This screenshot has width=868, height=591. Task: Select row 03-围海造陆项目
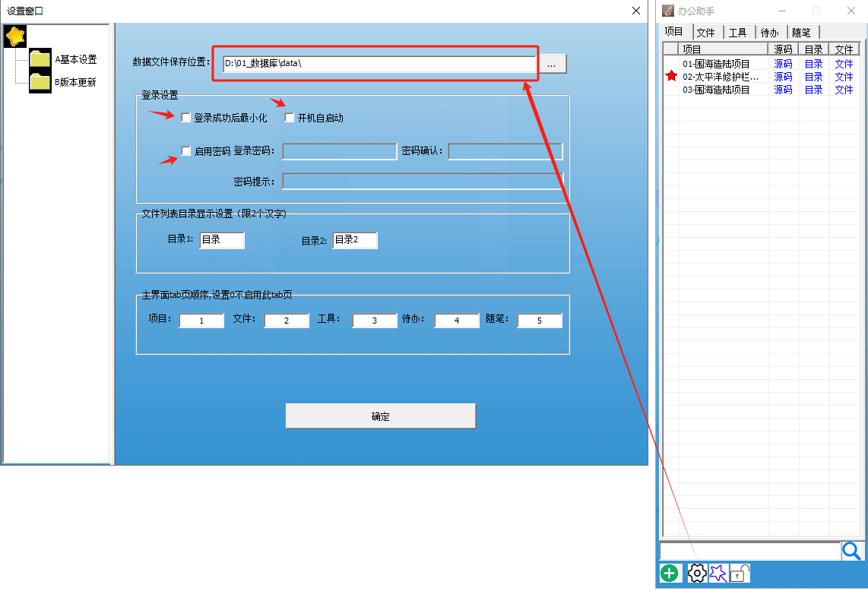tap(761, 89)
